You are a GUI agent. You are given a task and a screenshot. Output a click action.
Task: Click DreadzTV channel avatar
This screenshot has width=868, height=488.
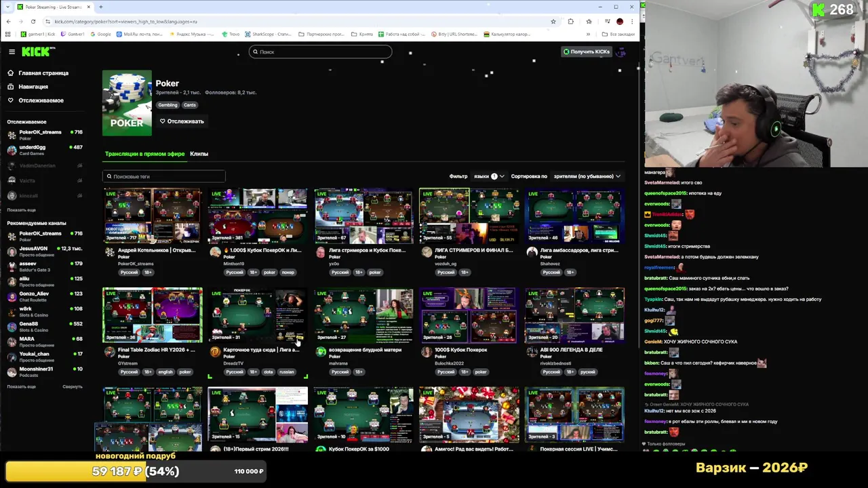(215, 352)
